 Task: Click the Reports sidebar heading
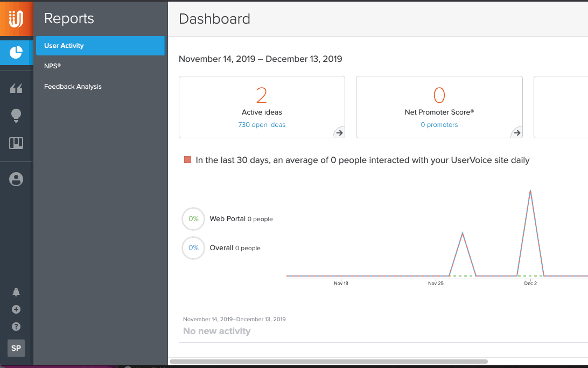click(x=69, y=18)
